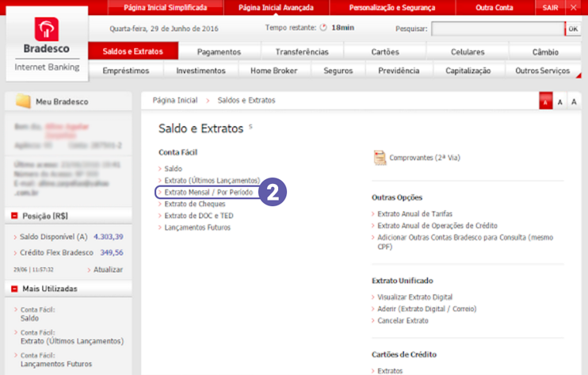Click Crédito Flex Bradesco in sidebar

pyautogui.click(x=56, y=252)
